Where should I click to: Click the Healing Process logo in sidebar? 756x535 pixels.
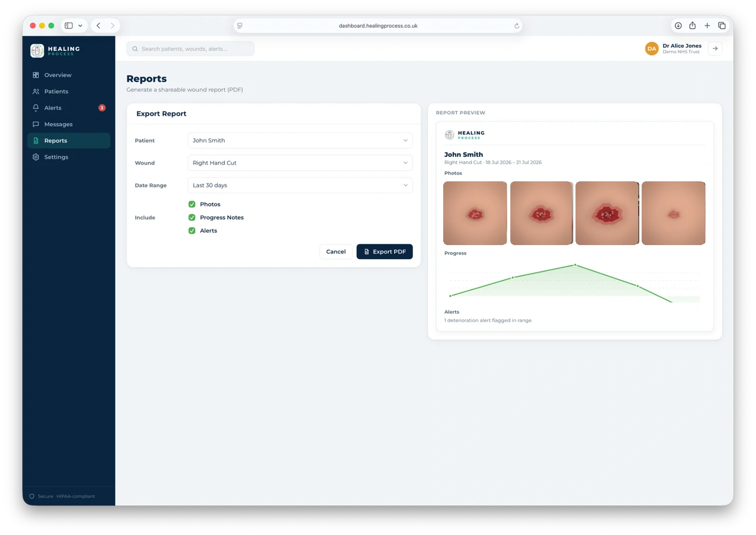pos(55,51)
